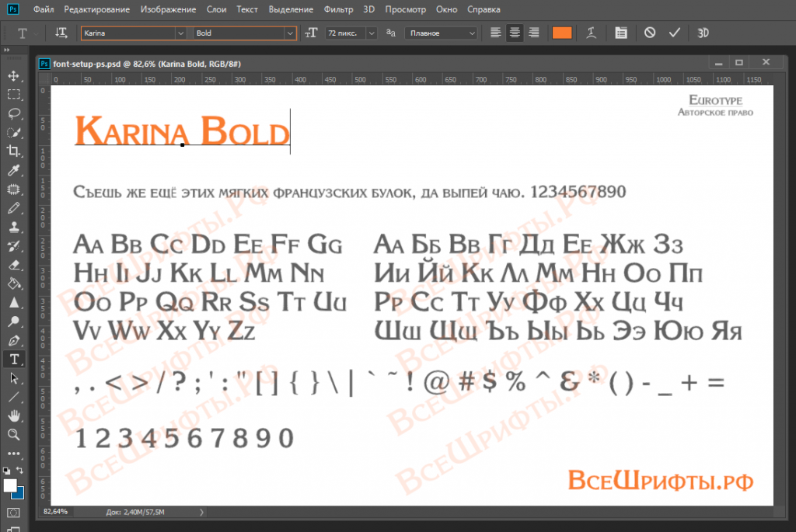Click the font size field 72 пикс.
The height and width of the screenshot is (532, 796).
[346, 33]
